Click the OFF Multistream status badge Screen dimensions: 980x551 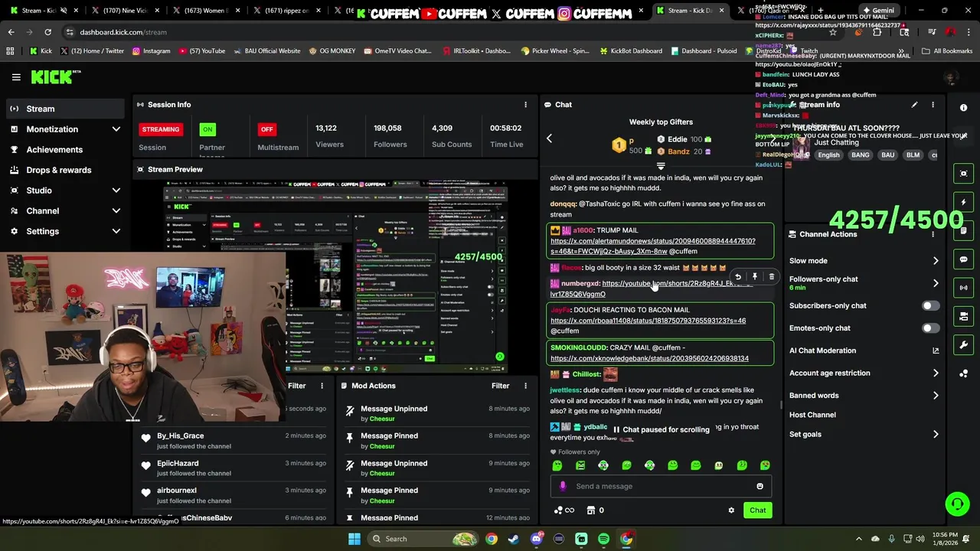coord(266,129)
